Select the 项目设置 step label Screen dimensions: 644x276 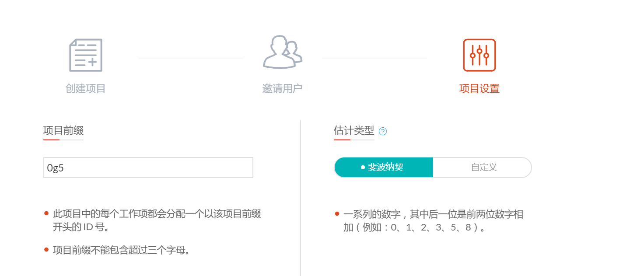(479, 89)
